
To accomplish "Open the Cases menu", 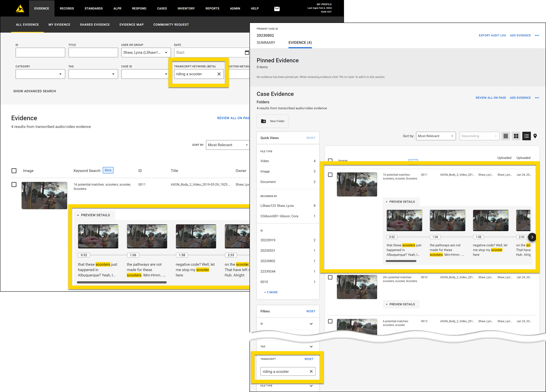I will click(162, 8).
